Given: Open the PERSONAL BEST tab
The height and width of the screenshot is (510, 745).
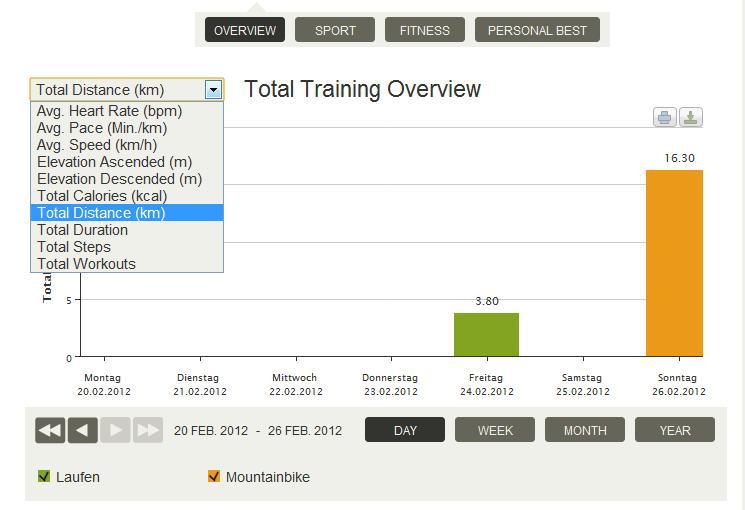Looking at the screenshot, I should tap(537, 30).
